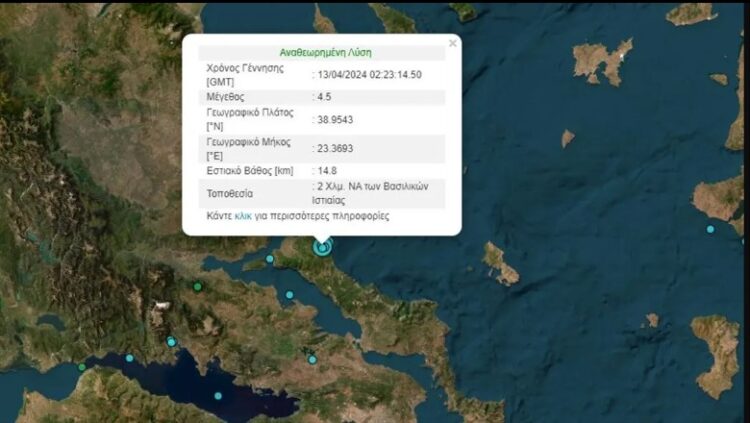Click the location text 'ΝΑ των Βασιλικών Ιστιαίας'

pos(379,192)
